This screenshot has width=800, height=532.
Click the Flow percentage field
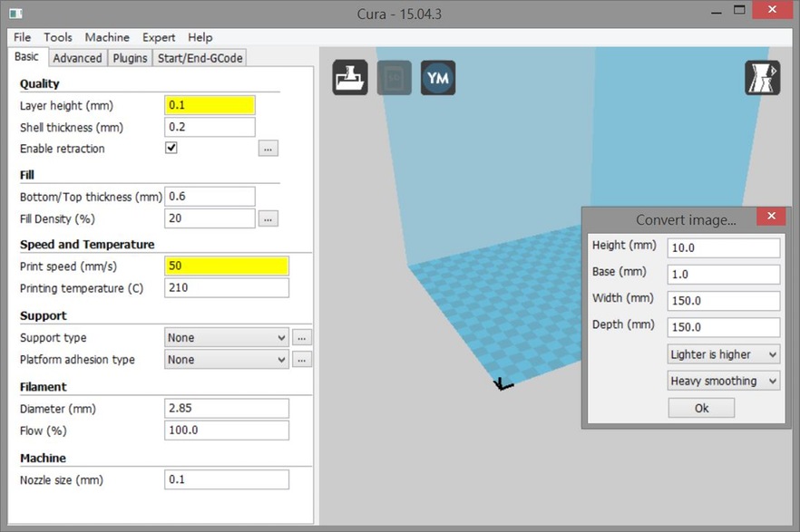click(x=227, y=430)
